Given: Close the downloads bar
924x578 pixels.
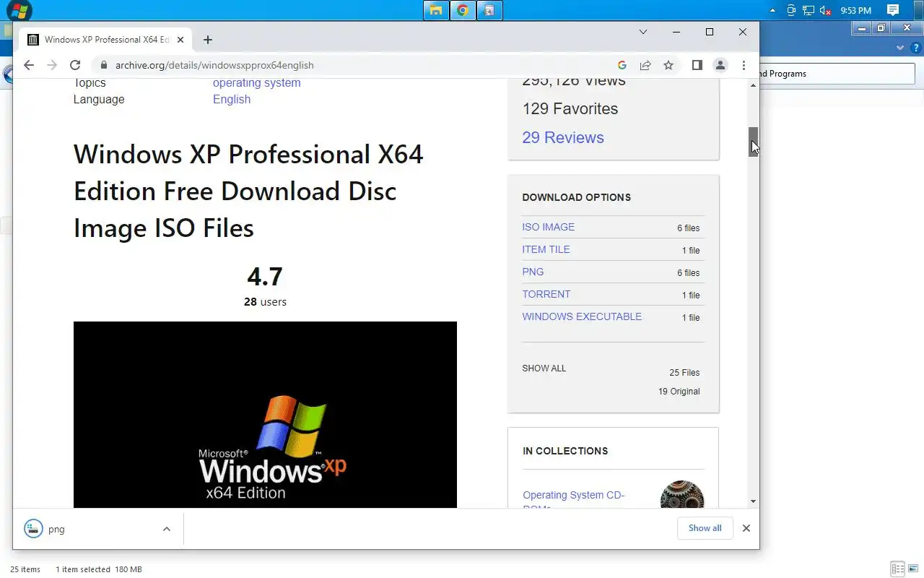Looking at the screenshot, I should [746, 528].
